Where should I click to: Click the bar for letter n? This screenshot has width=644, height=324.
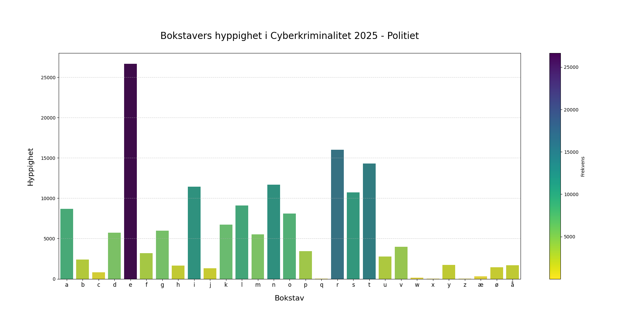coord(273,232)
